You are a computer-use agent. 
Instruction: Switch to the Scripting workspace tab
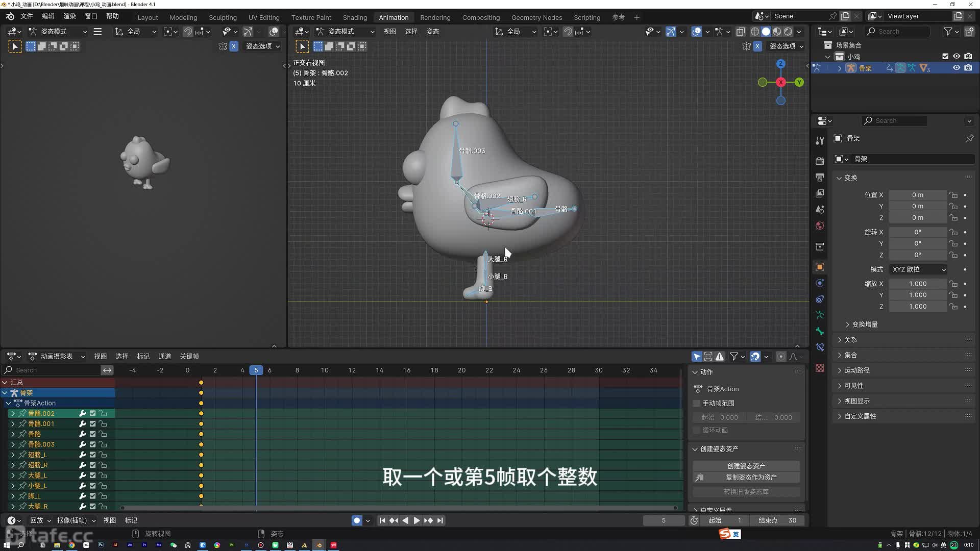click(x=587, y=17)
